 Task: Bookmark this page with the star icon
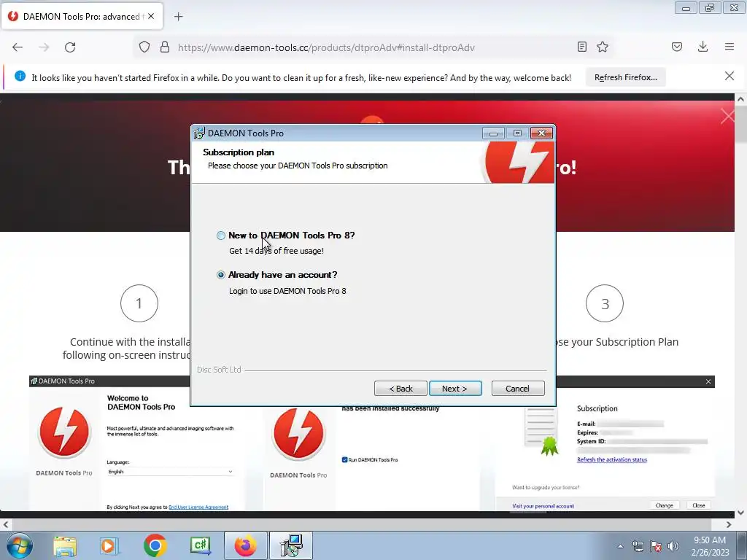click(x=603, y=47)
